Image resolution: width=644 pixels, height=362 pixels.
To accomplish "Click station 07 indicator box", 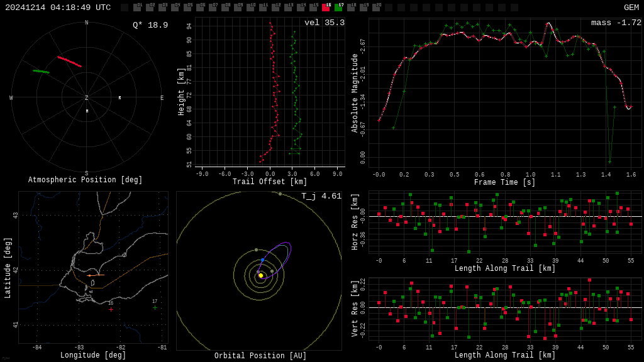I will [213, 8].
